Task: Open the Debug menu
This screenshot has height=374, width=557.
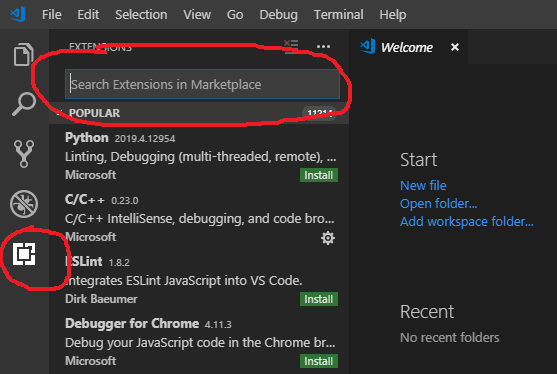Action: pos(278,15)
